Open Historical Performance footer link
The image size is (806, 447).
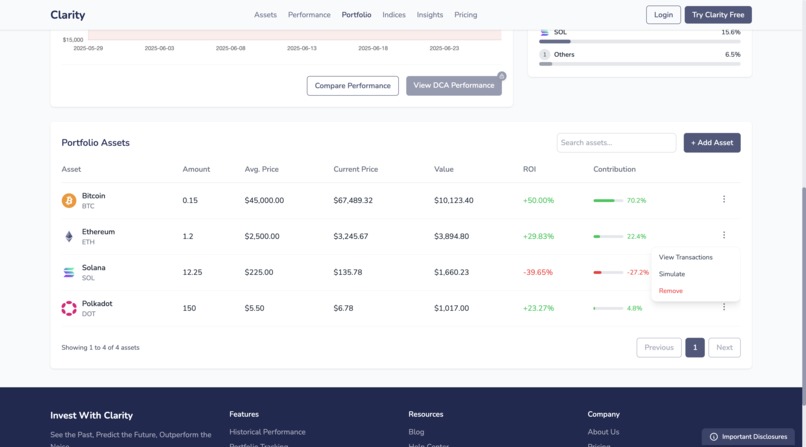click(267, 432)
